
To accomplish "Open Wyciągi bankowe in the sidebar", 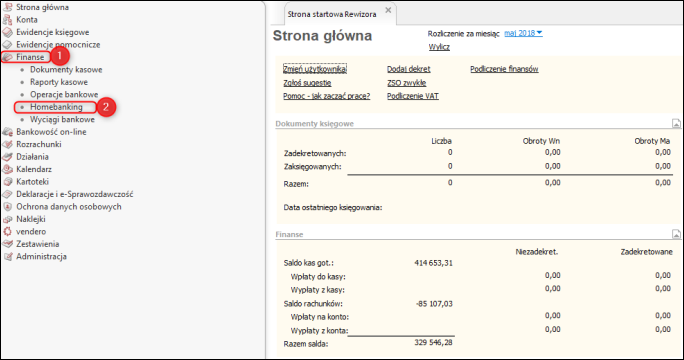I will click(62, 120).
